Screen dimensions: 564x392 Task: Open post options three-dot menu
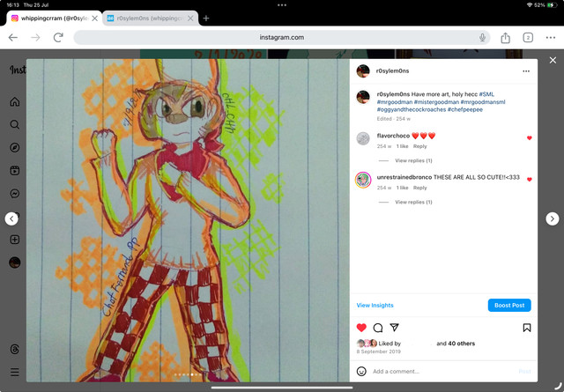[x=526, y=71]
